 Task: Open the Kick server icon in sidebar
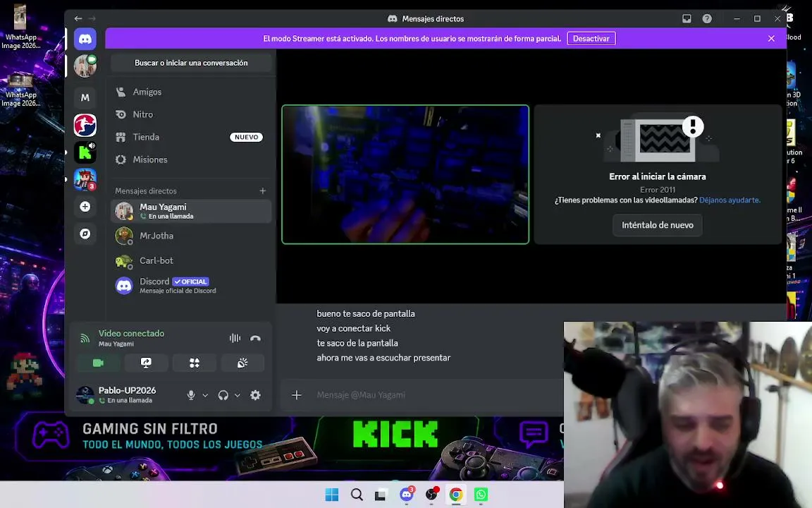pos(85,152)
